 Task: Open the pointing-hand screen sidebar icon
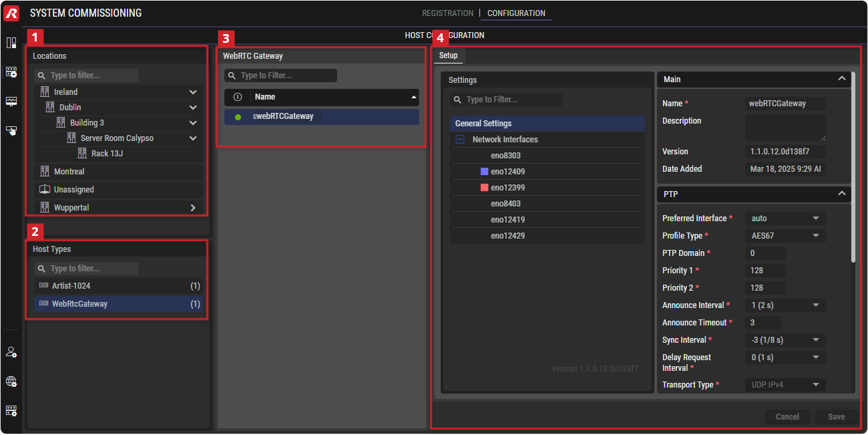click(x=11, y=130)
